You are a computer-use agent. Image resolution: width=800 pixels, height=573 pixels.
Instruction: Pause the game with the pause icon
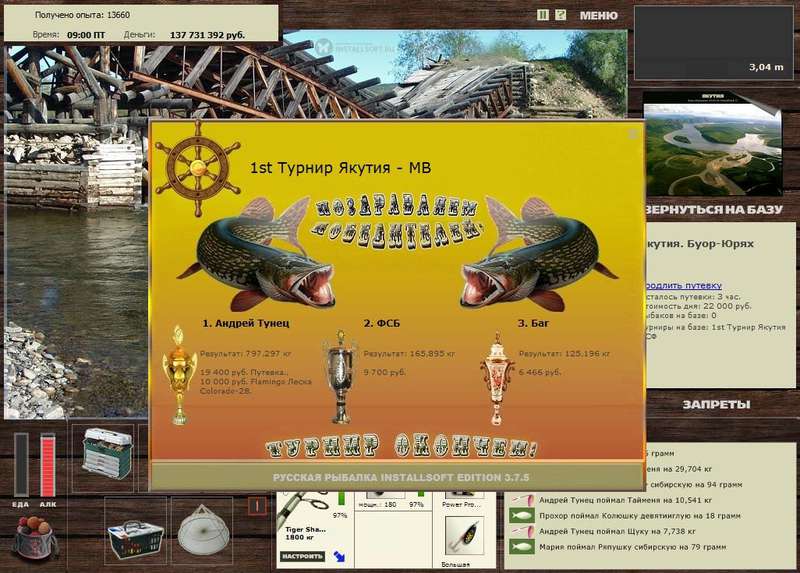tap(543, 15)
